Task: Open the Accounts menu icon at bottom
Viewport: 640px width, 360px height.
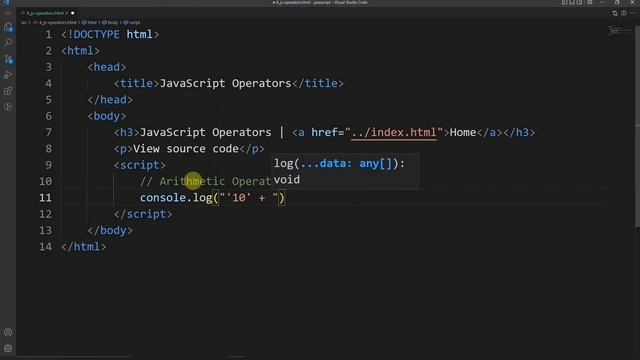Action: 8,332
